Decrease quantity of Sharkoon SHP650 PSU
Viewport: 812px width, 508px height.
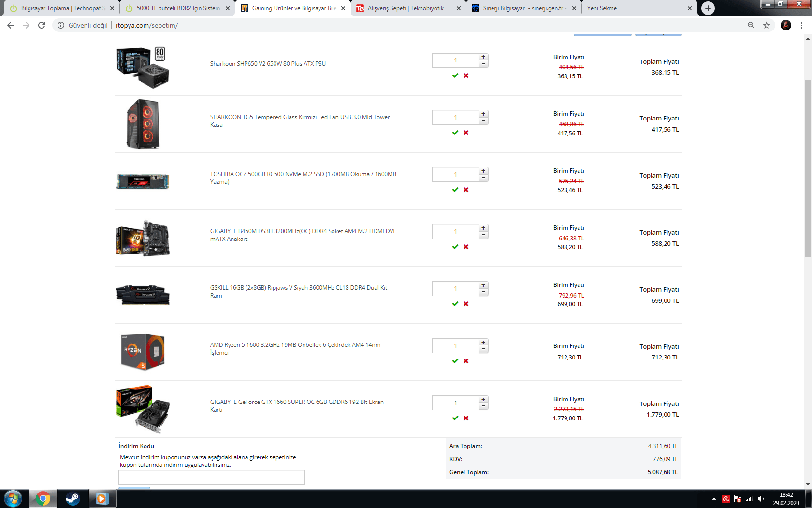tap(483, 64)
